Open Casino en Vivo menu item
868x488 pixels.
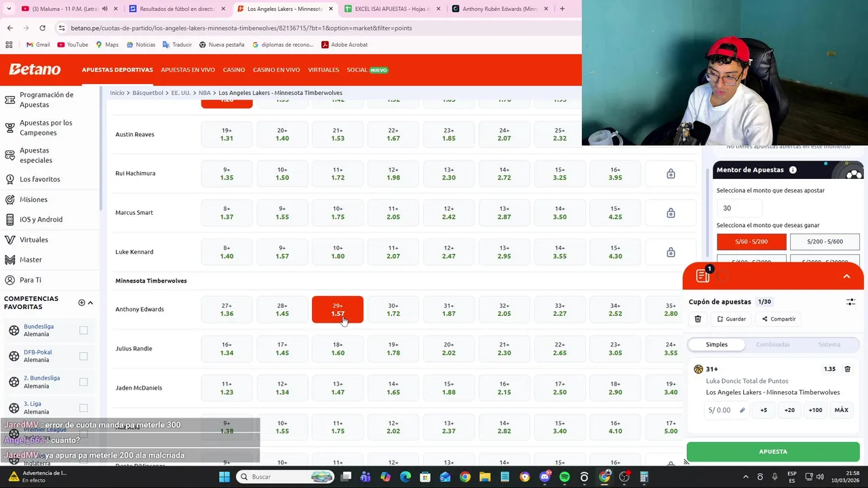tap(276, 70)
